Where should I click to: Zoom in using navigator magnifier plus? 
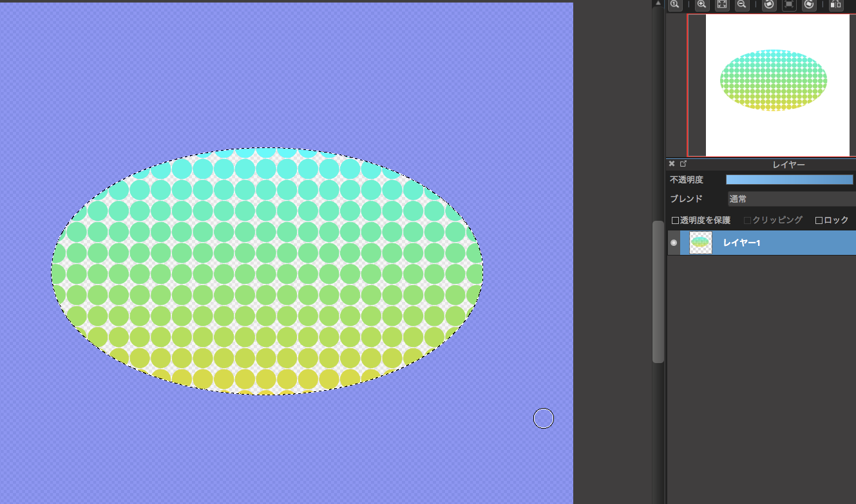point(701,5)
